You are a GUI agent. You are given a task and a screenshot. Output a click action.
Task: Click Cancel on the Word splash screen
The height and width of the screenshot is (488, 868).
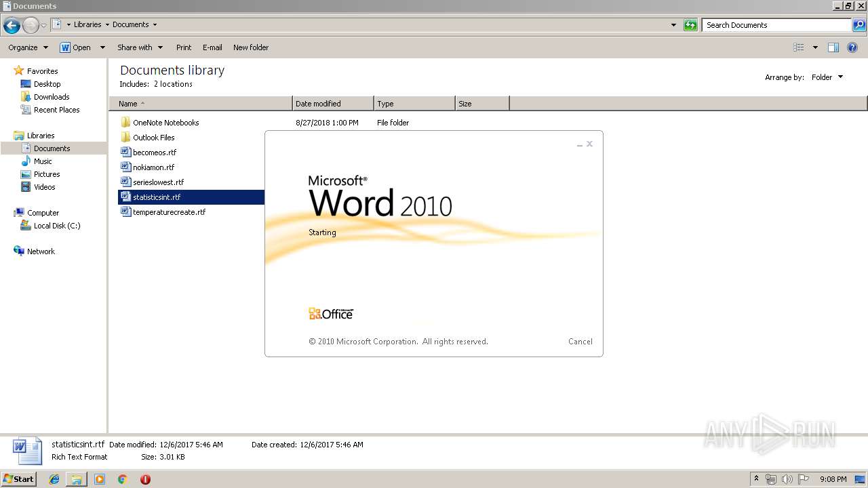coord(580,342)
